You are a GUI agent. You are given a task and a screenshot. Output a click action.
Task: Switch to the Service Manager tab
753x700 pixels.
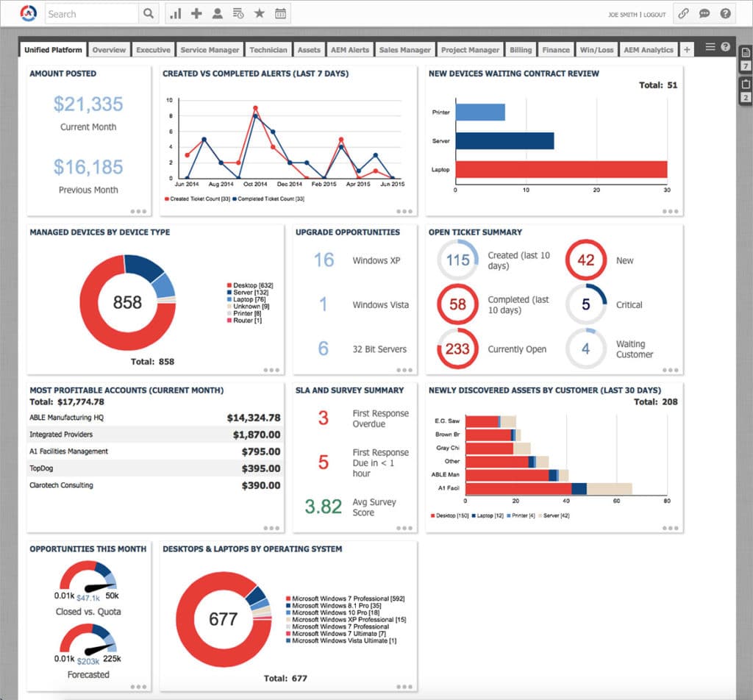pyautogui.click(x=210, y=50)
